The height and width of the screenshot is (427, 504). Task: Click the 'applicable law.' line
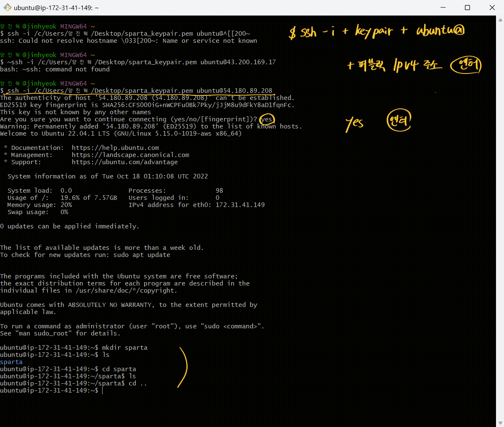(x=28, y=312)
